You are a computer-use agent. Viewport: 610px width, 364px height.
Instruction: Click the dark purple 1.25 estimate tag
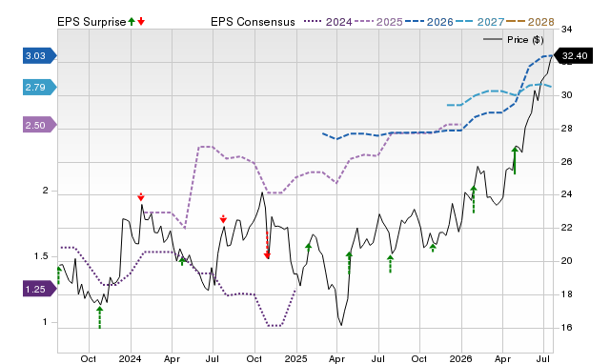tap(40, 289)
